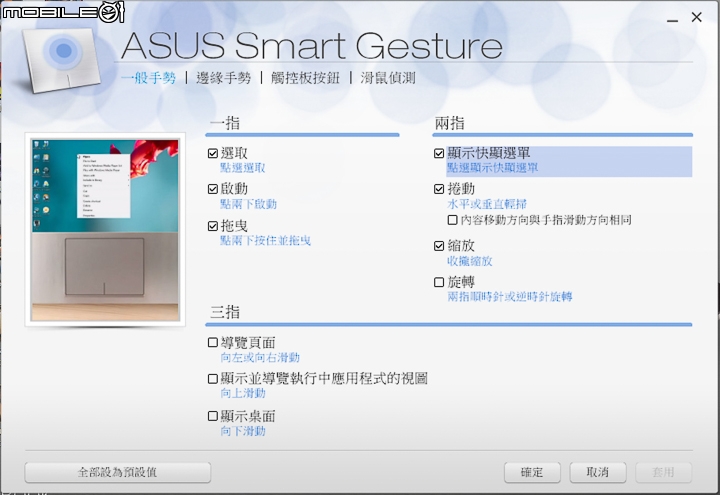Viewport: 720px width, 495px height.
Task: Click the 向下滑動 description text
Action: pyautogui.click(x=243, y=431)
